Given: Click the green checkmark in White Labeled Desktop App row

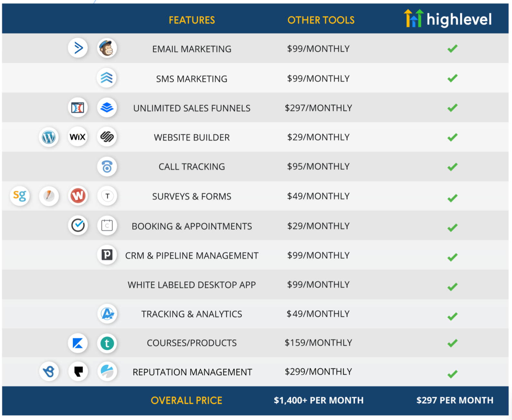Looking at the screenshot, I should [452, 287].
